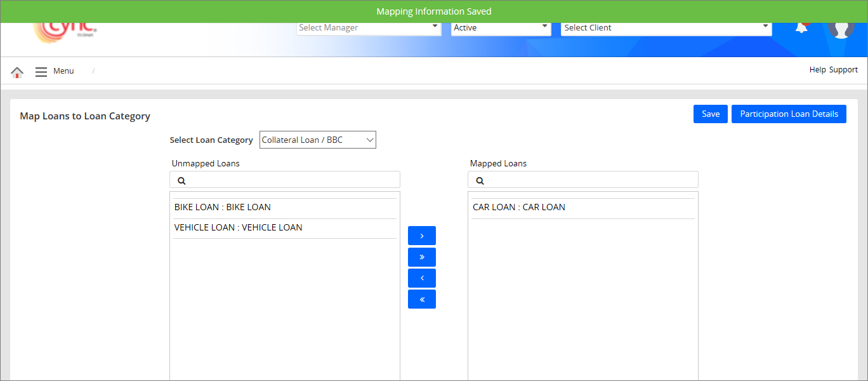Click search icon in Mapped Loans
The image size is (868, 381).
(480, 180)
